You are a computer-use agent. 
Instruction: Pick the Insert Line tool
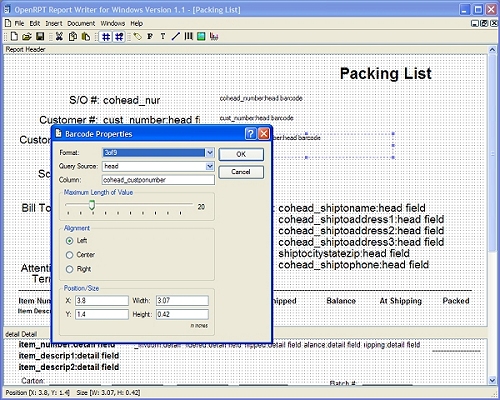(176, 36)
